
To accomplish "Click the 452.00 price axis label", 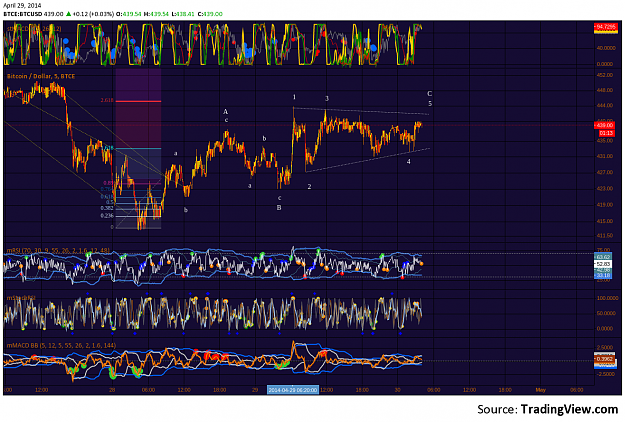I will (x=605, y=75).
